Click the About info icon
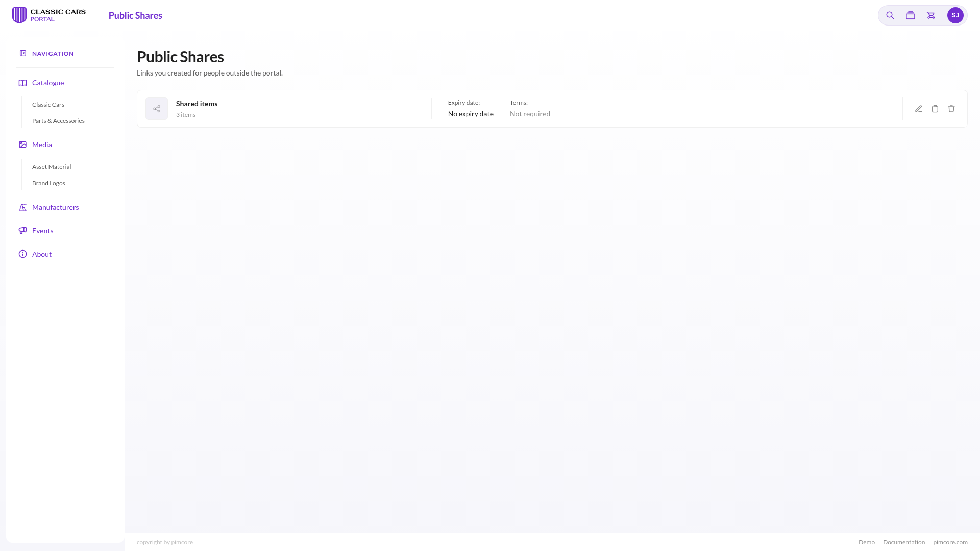Viewport: 980px width, 551px height. point(22,254)
